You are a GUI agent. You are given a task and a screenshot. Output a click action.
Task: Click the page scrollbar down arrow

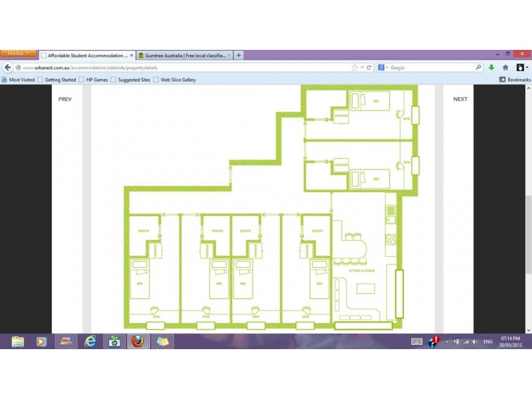pyautogui.click(x=528, y=330)
